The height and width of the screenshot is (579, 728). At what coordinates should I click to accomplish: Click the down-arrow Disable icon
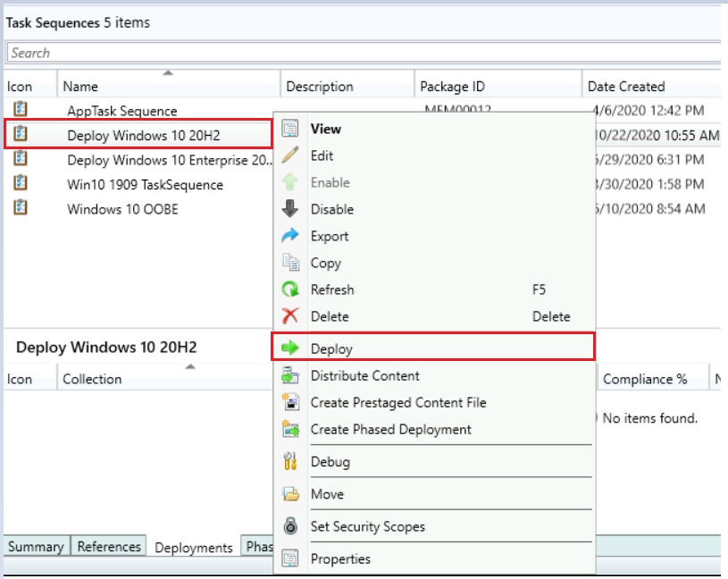pos(290,209)
